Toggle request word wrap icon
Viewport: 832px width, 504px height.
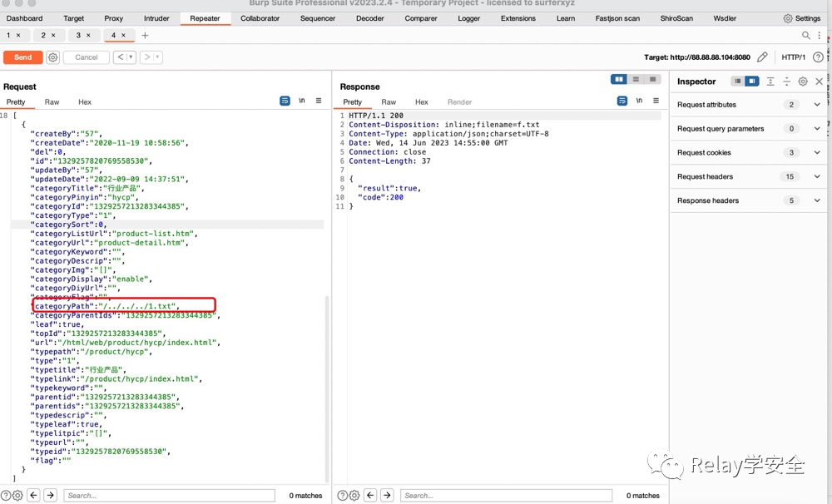coord(285,101)
